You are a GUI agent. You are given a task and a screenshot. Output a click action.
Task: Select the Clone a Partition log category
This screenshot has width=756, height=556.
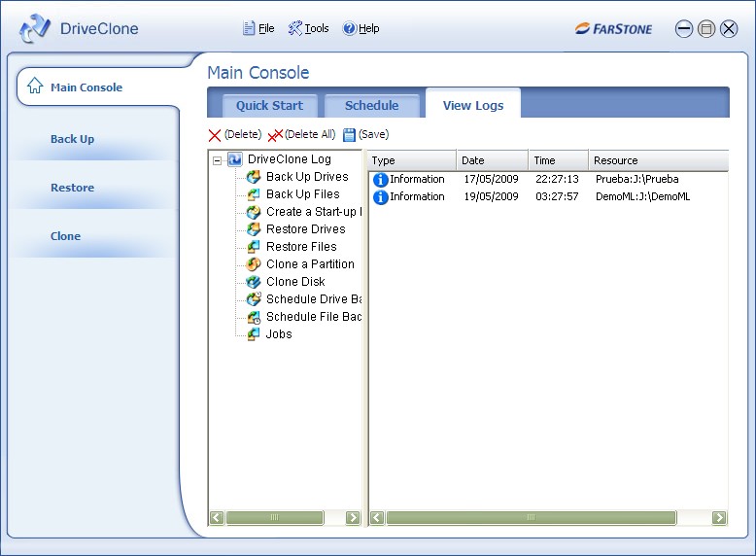tap(310, 264)
